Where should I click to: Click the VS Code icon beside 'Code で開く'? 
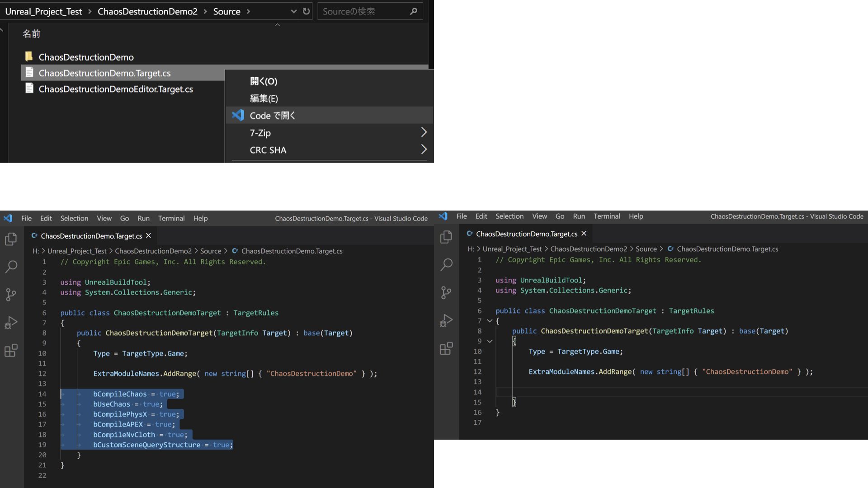pyautogui.click(x=238, y=115)
